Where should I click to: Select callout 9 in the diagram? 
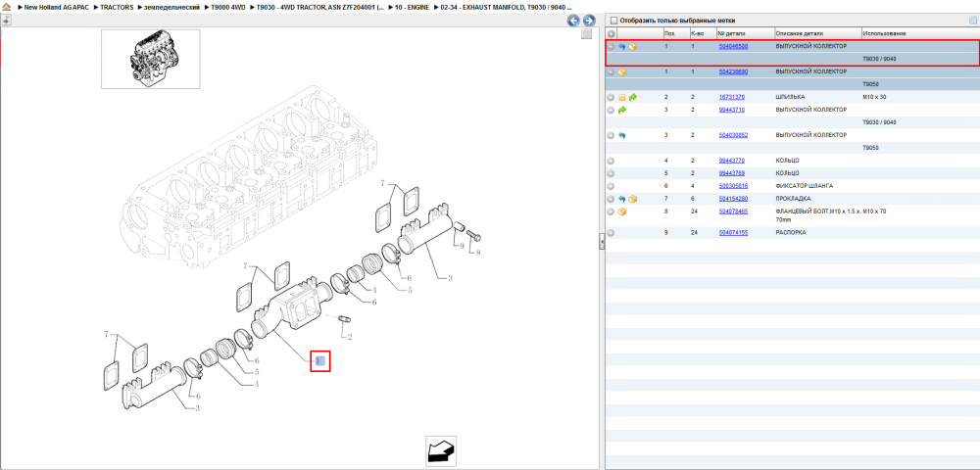click(x=462, y=246)
